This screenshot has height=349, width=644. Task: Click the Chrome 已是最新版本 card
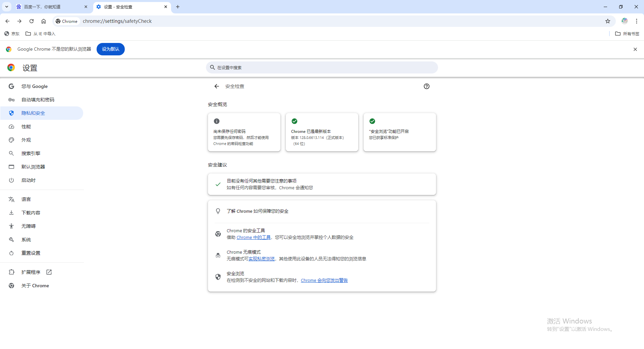coord(322,132)
